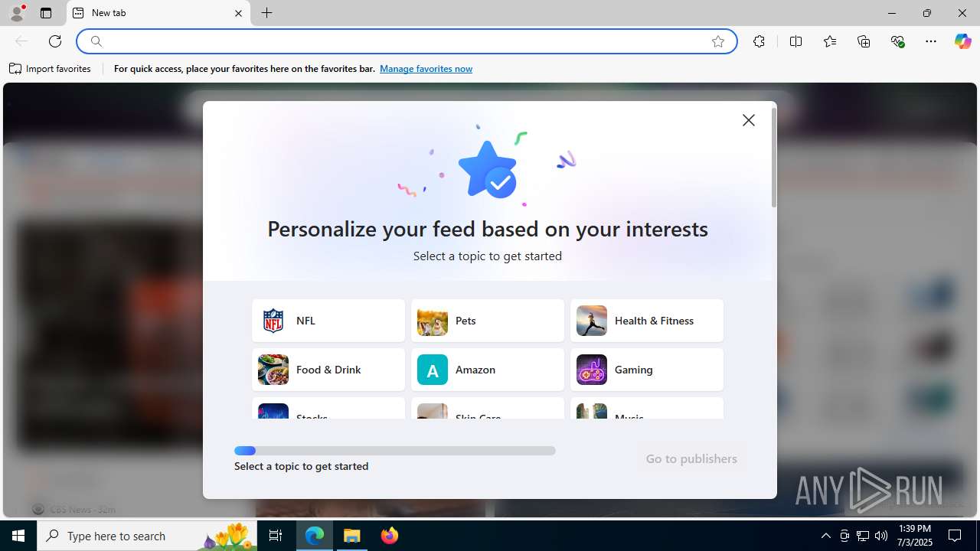
Task: Show hidden system tray icons
Action: click(x=825, y=536)
